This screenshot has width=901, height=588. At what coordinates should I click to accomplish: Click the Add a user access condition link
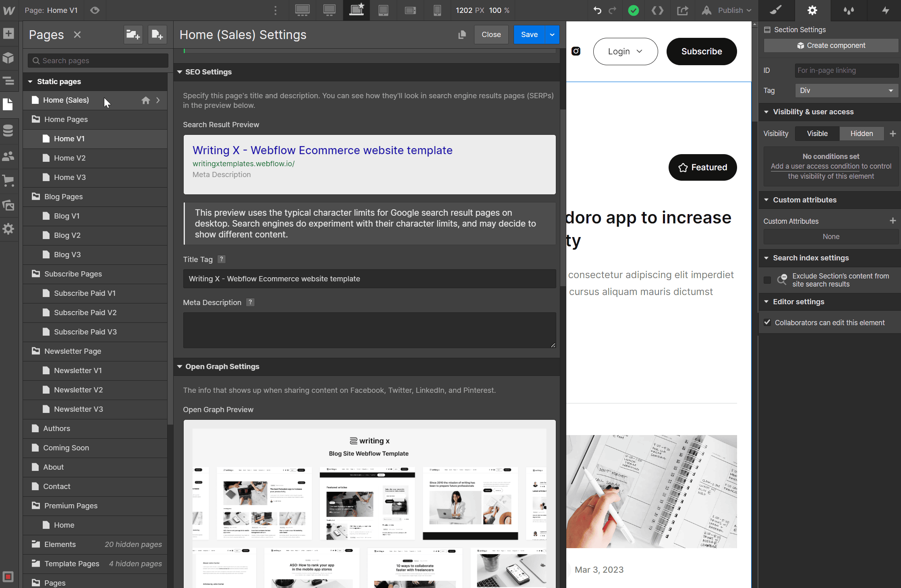coord(814,166)
